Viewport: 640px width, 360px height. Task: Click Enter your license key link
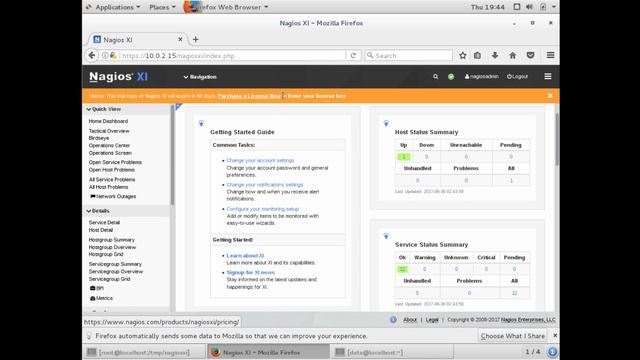(x=316, y=96)
